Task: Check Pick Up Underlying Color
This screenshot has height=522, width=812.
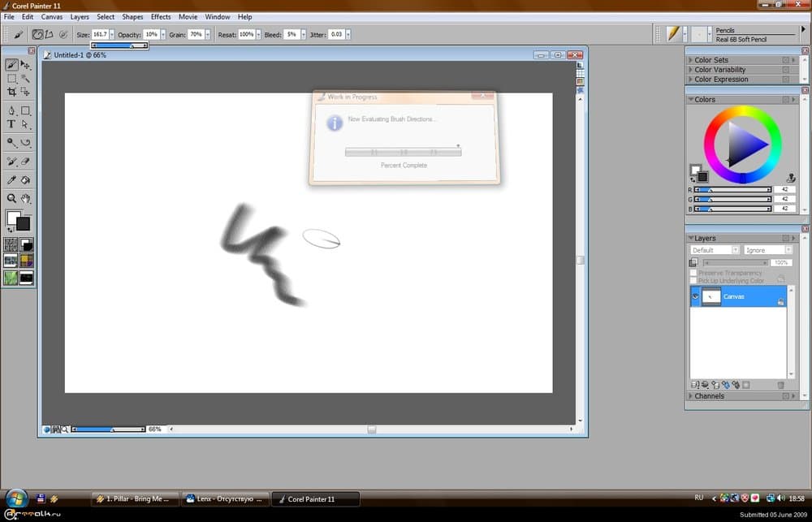Action: 692,281
